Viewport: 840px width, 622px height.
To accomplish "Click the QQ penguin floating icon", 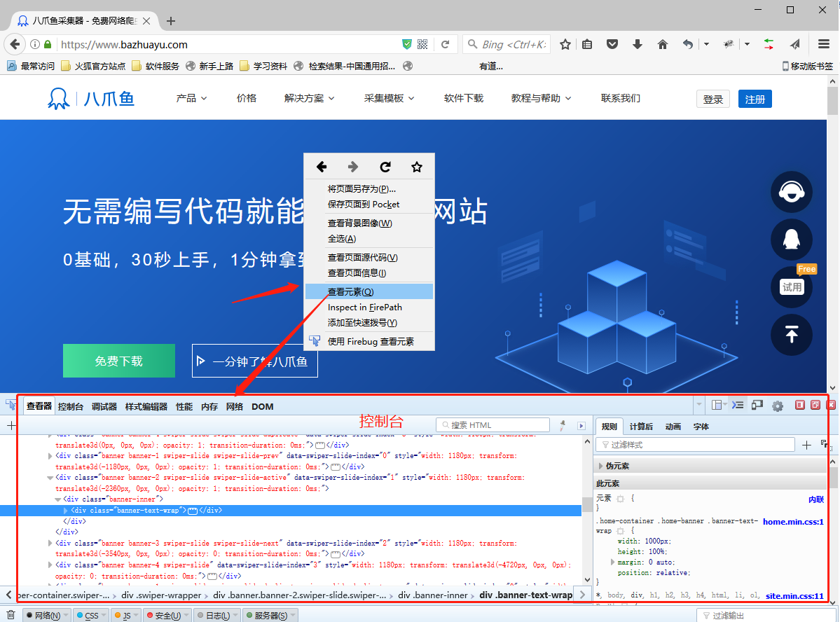I will point(791,240).
